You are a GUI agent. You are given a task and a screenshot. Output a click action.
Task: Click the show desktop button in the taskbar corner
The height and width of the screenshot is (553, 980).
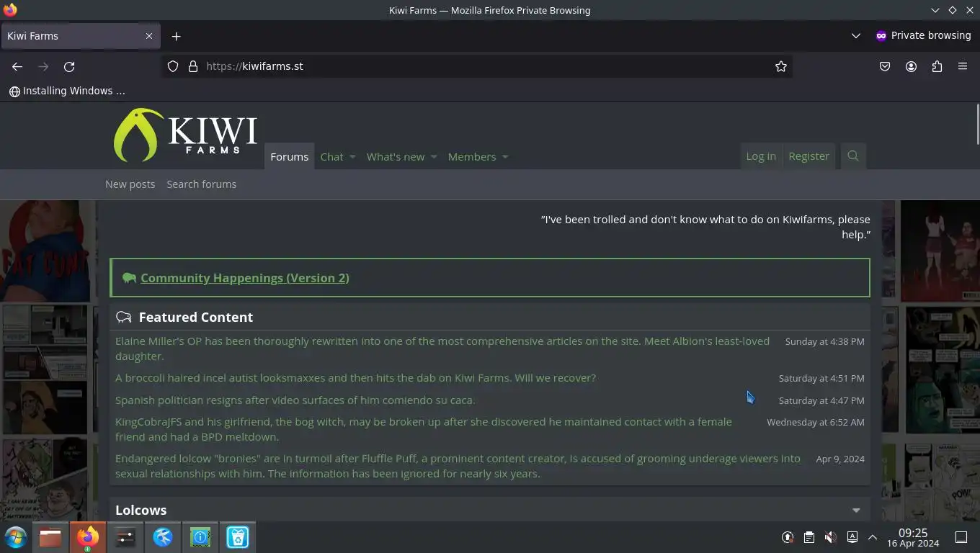(x=961, y=537)
